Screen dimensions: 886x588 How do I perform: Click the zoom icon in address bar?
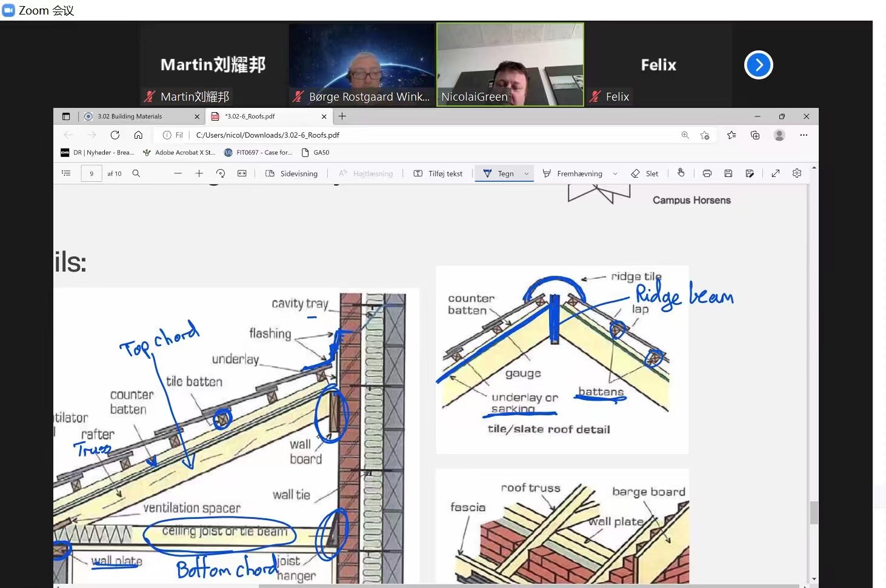[x=685, y=135]
